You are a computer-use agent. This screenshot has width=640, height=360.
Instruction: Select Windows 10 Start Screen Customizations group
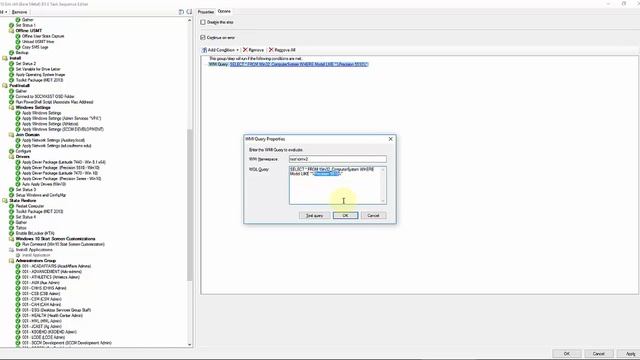point(56,239)
